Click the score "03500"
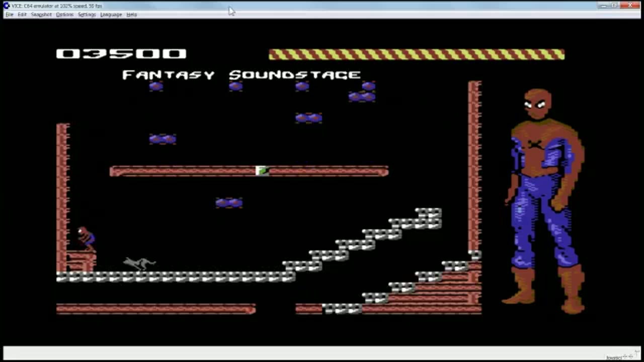The width and height of the screenshot is (644, 362). coord(121,53)
